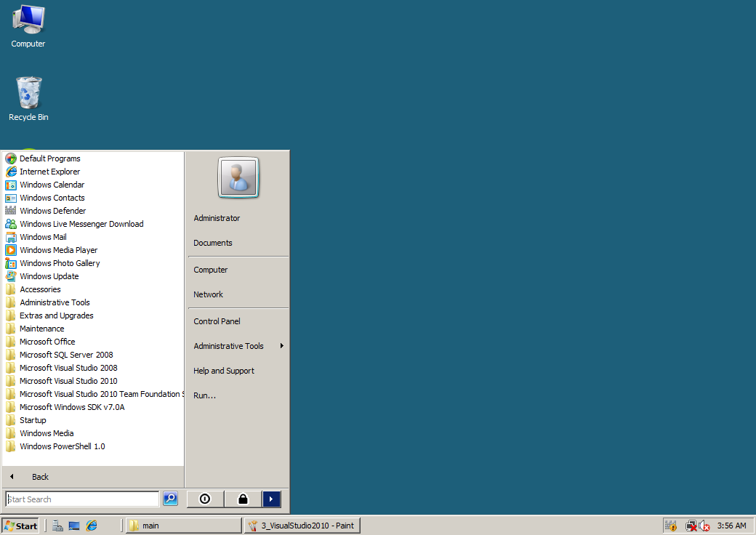The height and width of the screenshot is (535, 756).
Task: Launch Internet Explorer from quick launch
Action: (x=92, y=526)
